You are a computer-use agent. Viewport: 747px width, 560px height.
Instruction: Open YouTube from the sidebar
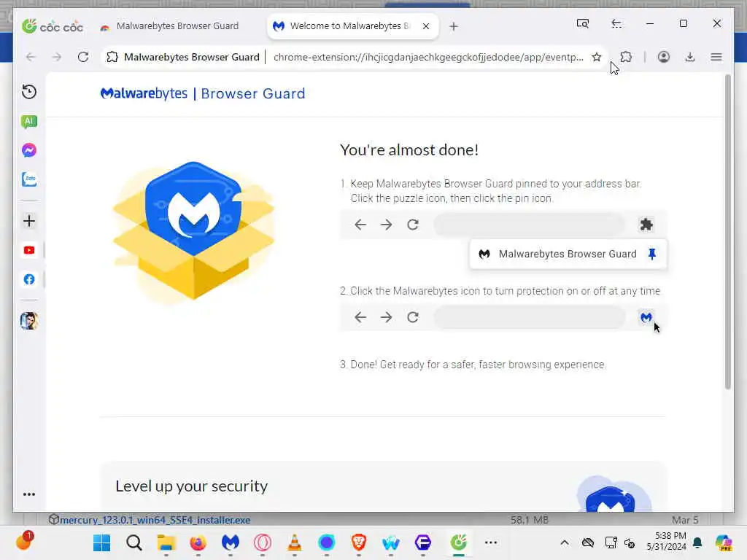(x=29, y=250)
